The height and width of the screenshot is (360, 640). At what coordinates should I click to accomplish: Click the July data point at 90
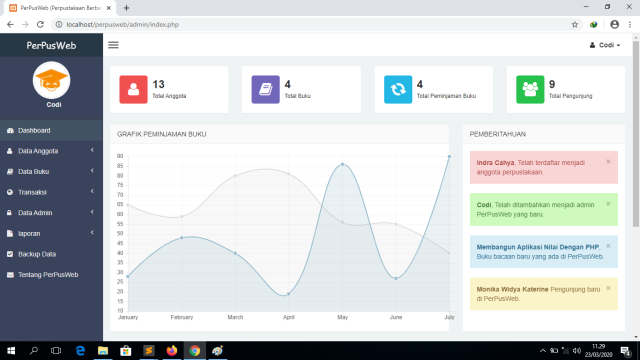(x=449, y=157)
